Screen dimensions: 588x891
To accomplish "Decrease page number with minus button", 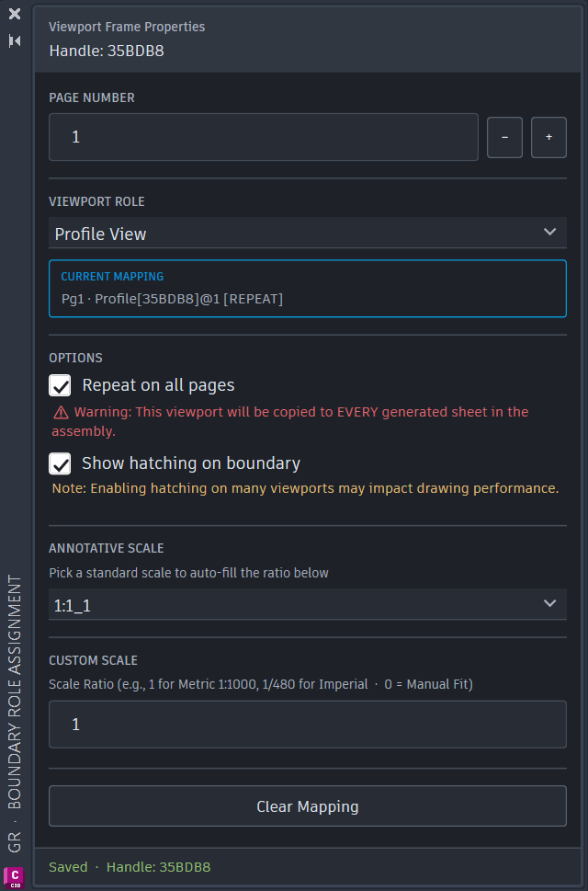I will tap(504, 138).
